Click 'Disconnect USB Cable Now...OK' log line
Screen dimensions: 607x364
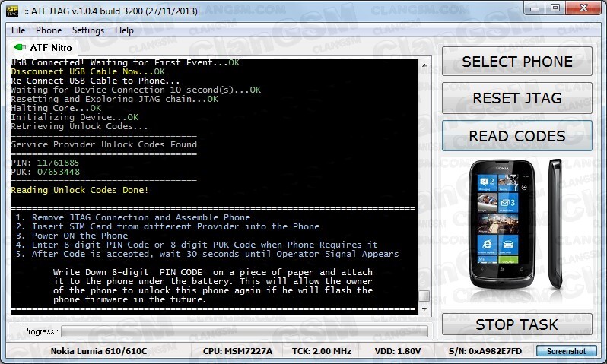[x=88, y=71]
